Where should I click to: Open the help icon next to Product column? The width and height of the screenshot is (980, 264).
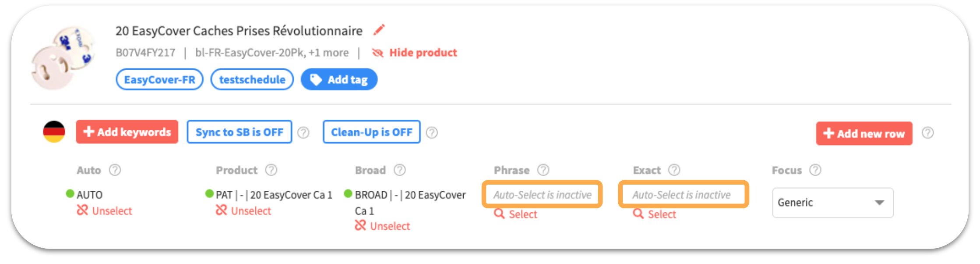(x=271, y=170)
